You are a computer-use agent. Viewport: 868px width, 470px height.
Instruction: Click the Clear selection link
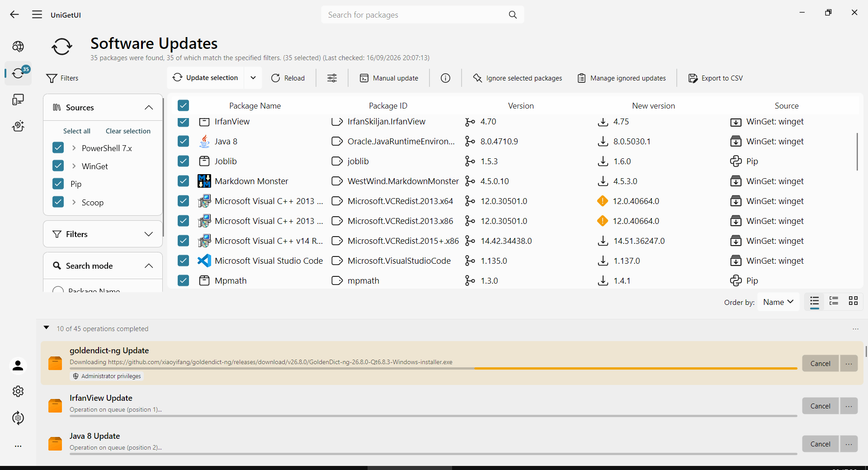(128, 131)
